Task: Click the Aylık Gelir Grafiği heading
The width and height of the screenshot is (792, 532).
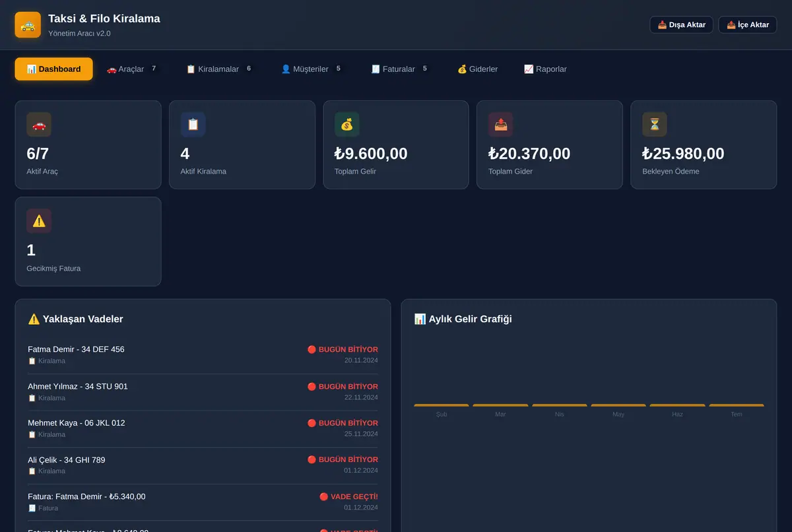Action: pos(463,319)
